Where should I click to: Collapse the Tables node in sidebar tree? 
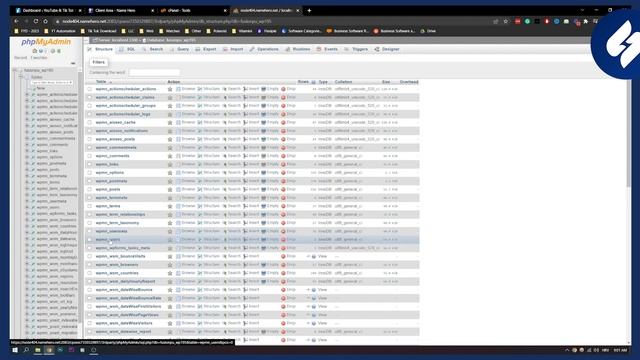pyautogui.click(x=21, y=77)
